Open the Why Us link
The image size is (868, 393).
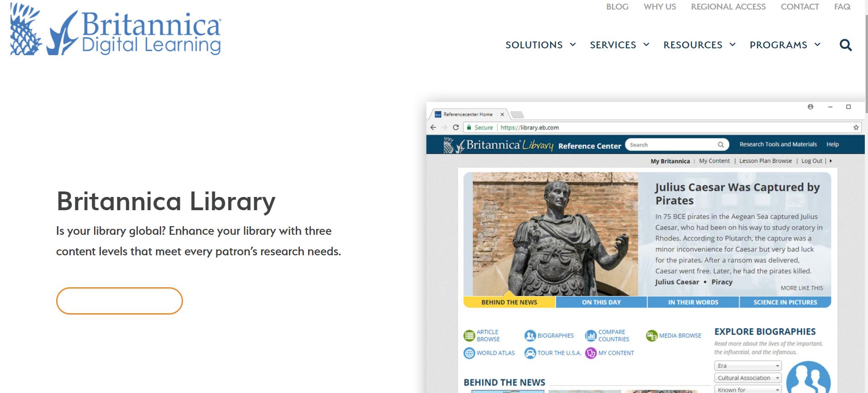660,7
